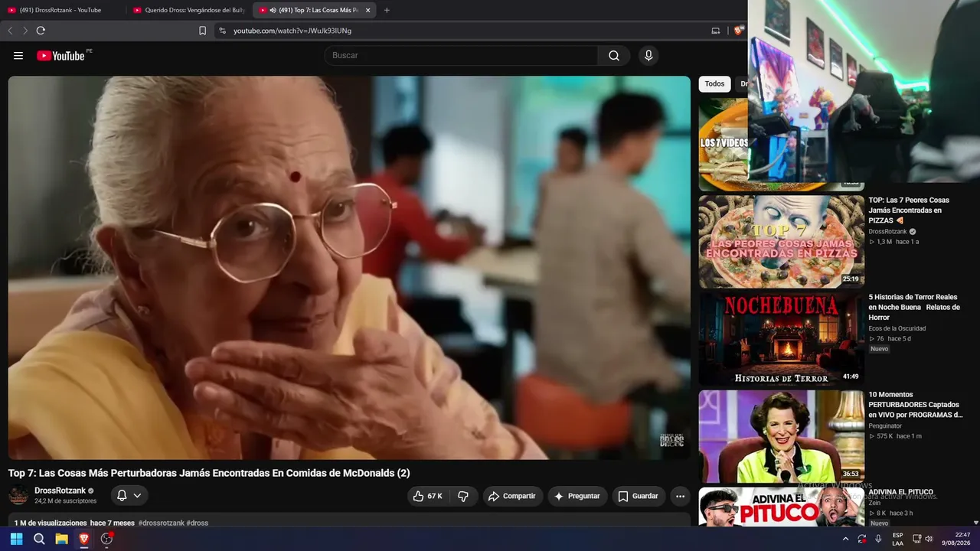Screen dimensions: 980x551
Task: Open Brave Shields icon
Action: (x=738, y=31)
